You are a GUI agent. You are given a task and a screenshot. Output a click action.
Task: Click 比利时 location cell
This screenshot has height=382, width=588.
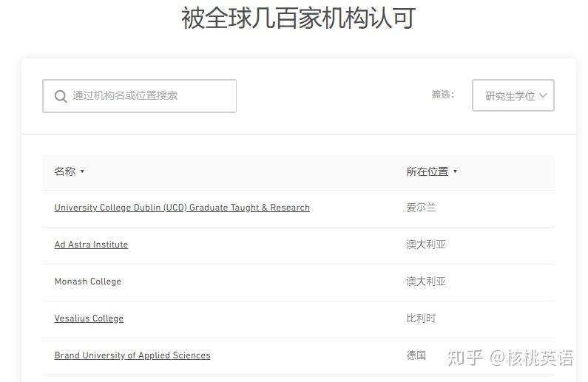[x=421, y=318]
